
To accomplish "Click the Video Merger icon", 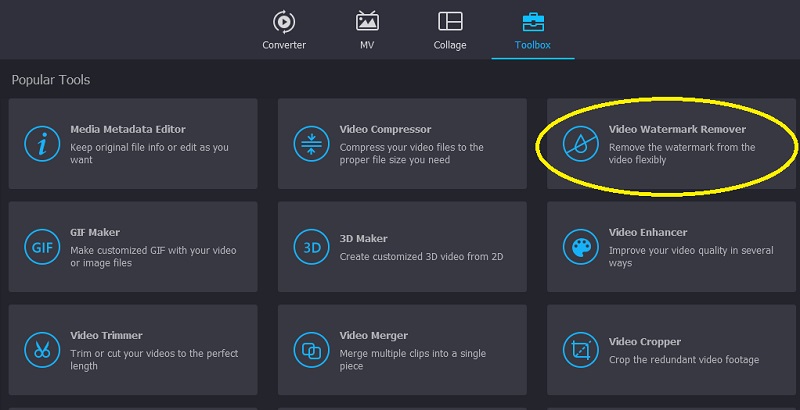I will 311,350.
